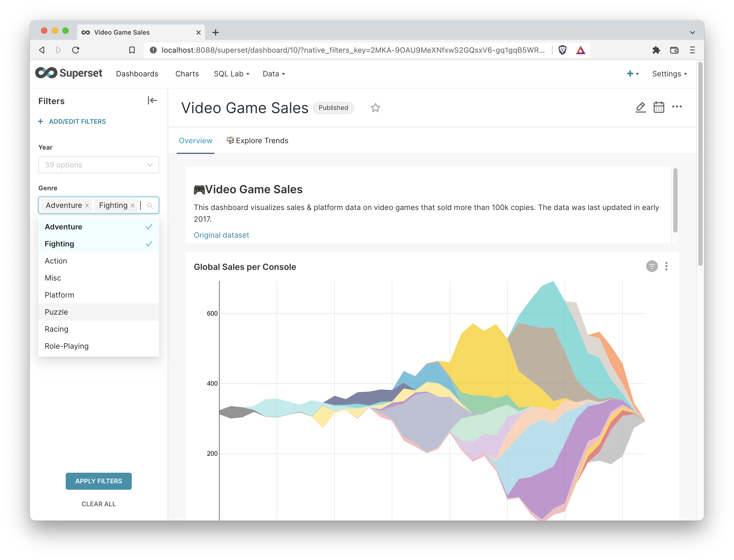Open the Global Sales chart options menu
734x560 pixels.
[667, 266]
